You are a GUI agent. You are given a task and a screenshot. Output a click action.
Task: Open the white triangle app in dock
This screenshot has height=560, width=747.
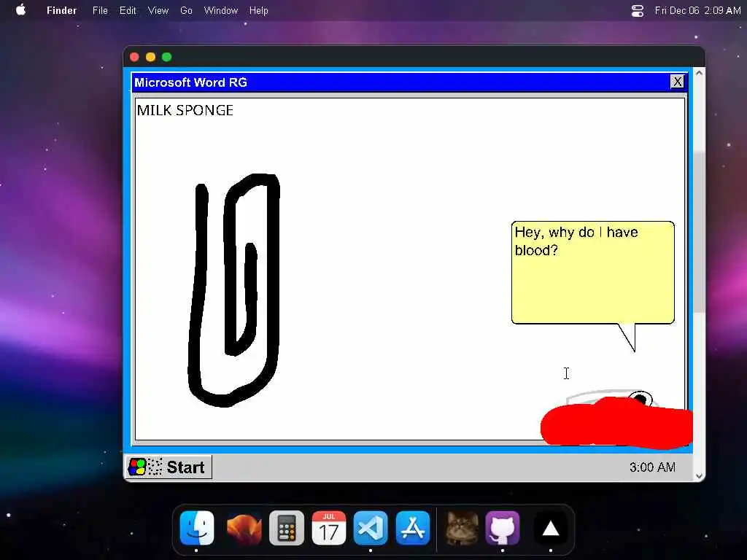coord(551,528)
